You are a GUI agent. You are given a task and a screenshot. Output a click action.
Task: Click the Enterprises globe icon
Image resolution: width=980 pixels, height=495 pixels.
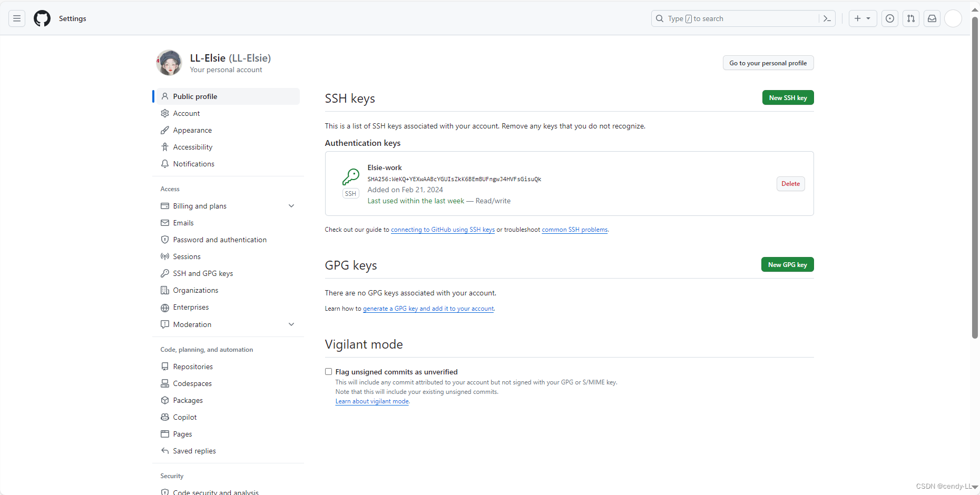tap(165, 308)
